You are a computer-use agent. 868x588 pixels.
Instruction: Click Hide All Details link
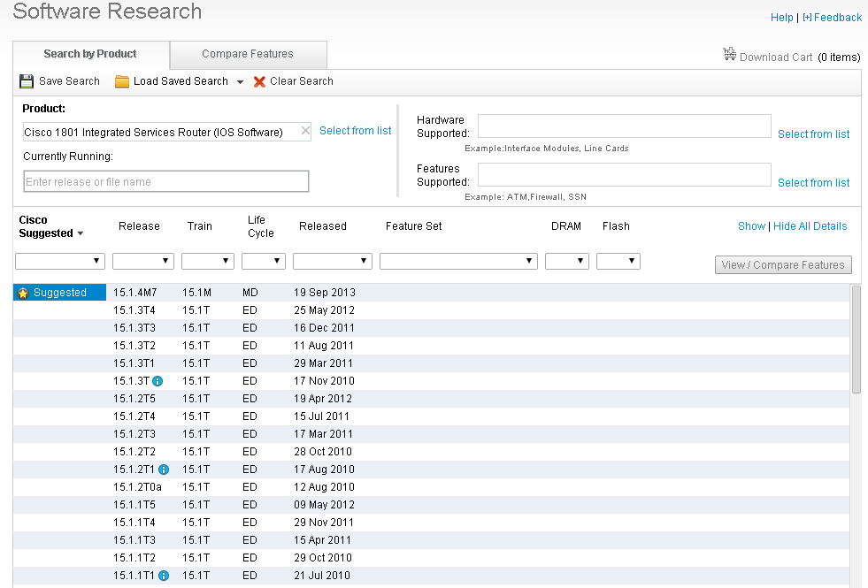(810, 226)
